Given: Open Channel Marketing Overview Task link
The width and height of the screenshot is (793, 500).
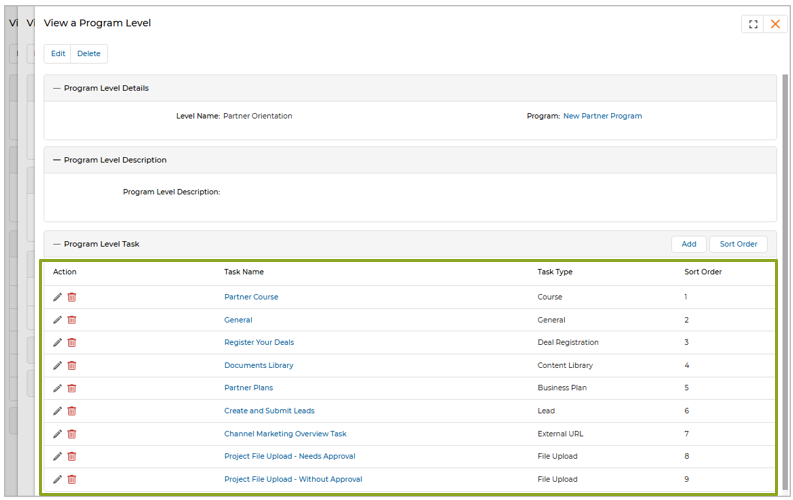Looking at the screenshot, I should tap(285, 434).
